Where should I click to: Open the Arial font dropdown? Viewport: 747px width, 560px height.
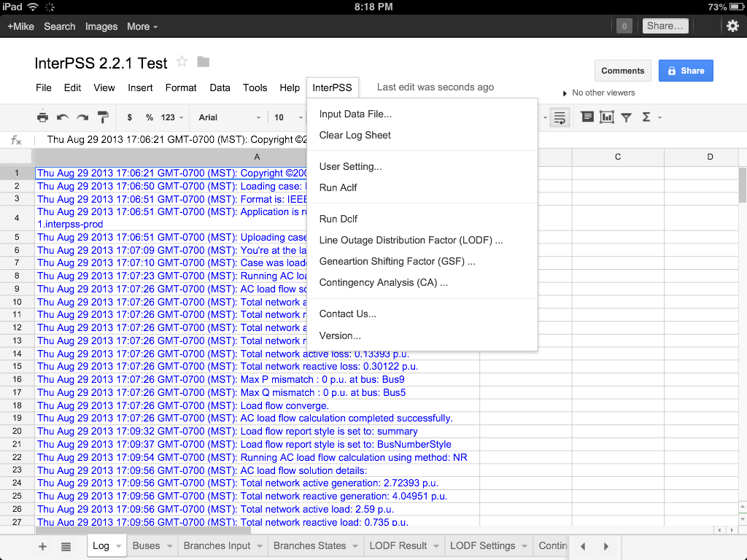[229, 117]
